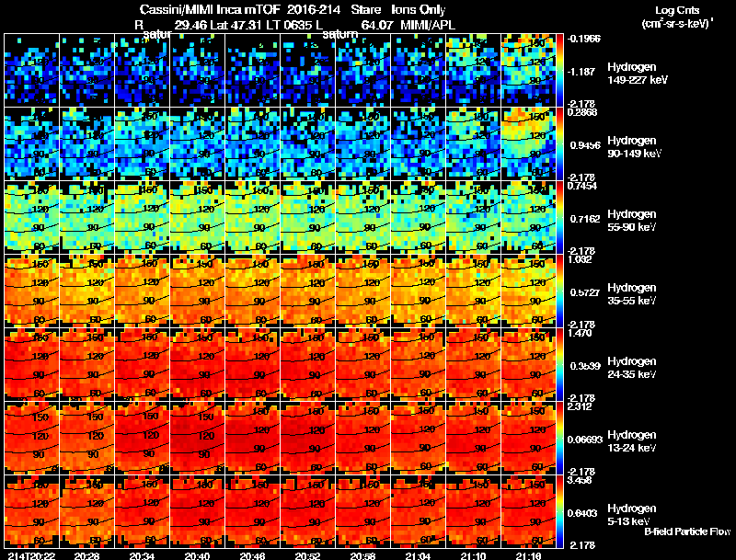Click the colorbar value "0.06693"

point(585,440)
